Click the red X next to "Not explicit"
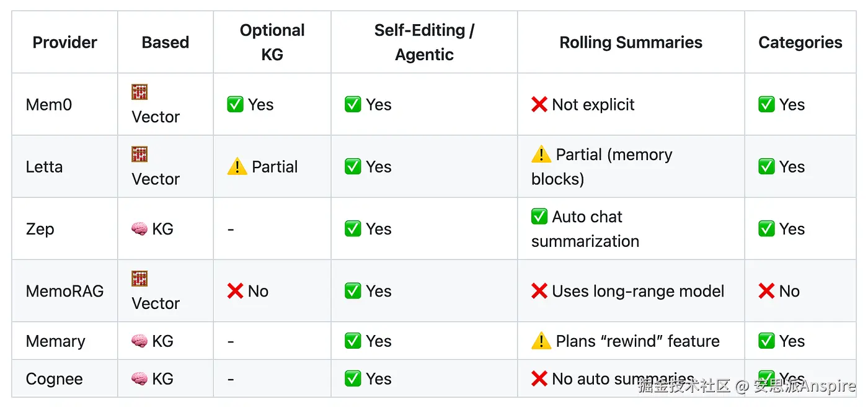 tap(539, 105)
